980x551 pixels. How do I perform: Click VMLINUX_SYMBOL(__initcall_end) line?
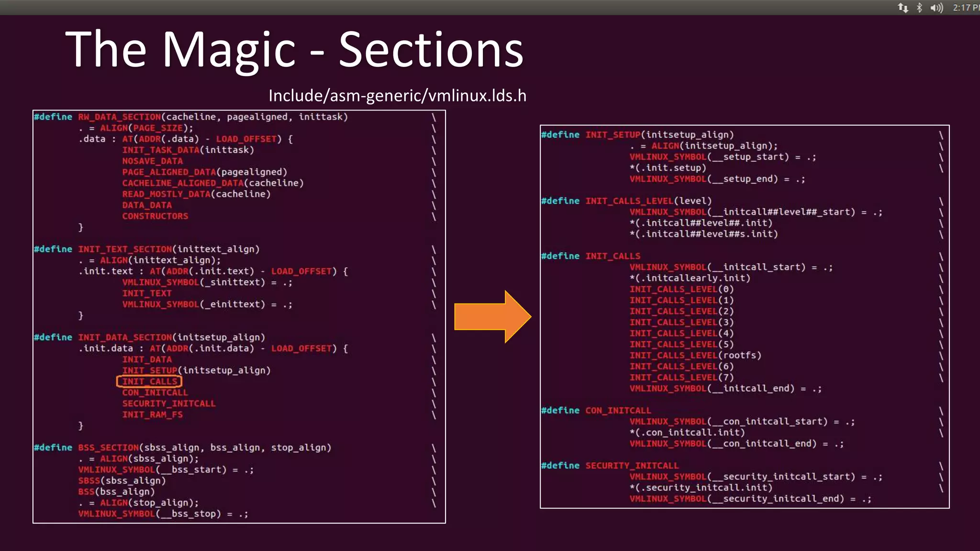(x=726, y=388)
